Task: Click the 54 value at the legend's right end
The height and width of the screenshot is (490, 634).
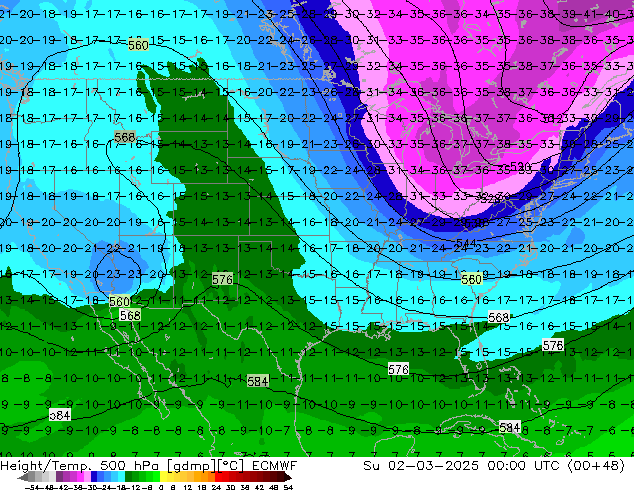Action: pyautogui.click(x=288, y=487)
